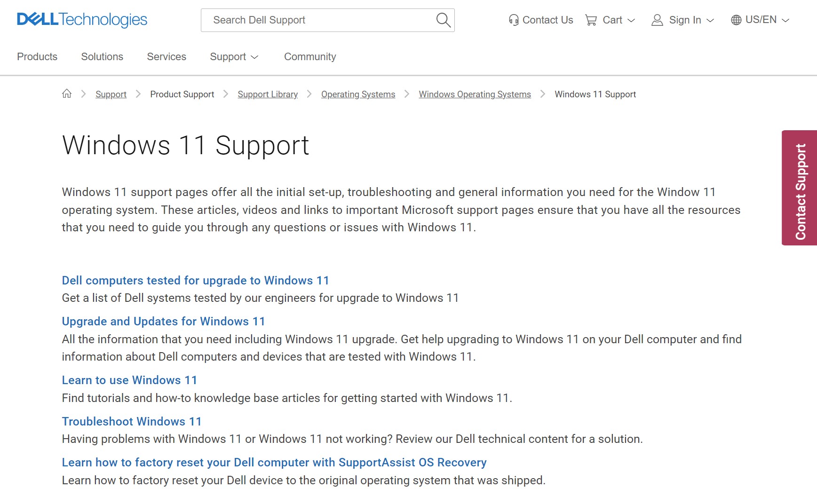Viewport: 817px width, 504px height.
Task: Go to the Community menu item
Action: tap(310, 57)
